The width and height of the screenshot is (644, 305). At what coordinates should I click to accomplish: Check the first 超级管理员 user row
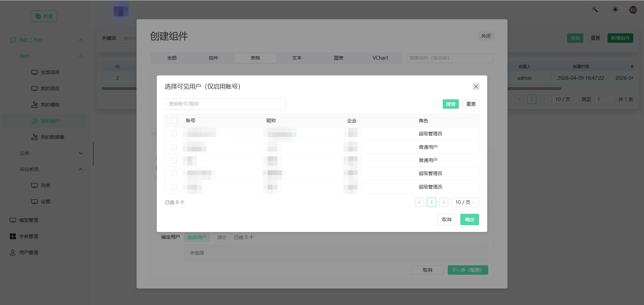tap(174, 134)
